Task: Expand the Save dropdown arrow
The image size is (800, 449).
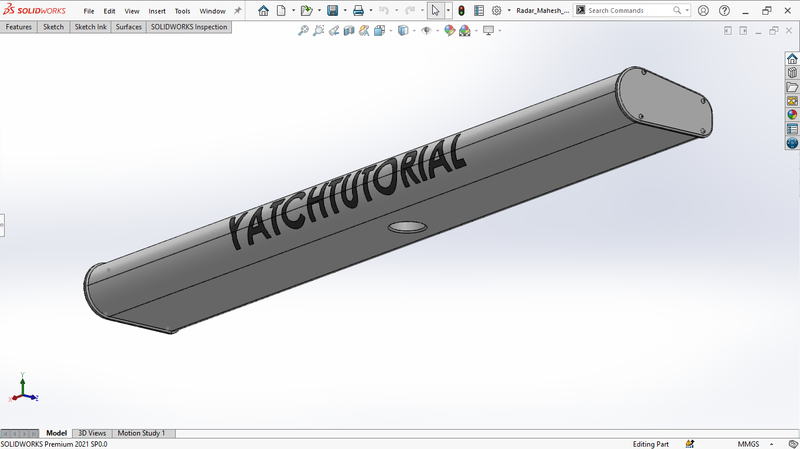Action: 345,10
